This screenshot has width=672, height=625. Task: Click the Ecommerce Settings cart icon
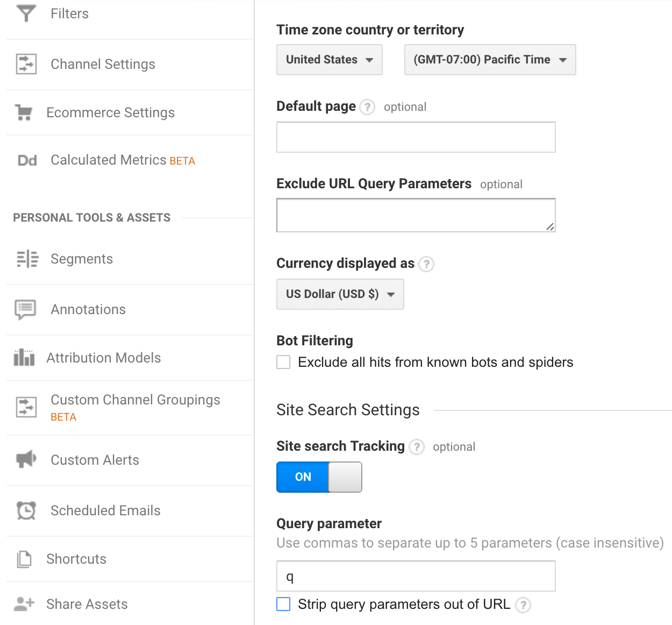24,112
